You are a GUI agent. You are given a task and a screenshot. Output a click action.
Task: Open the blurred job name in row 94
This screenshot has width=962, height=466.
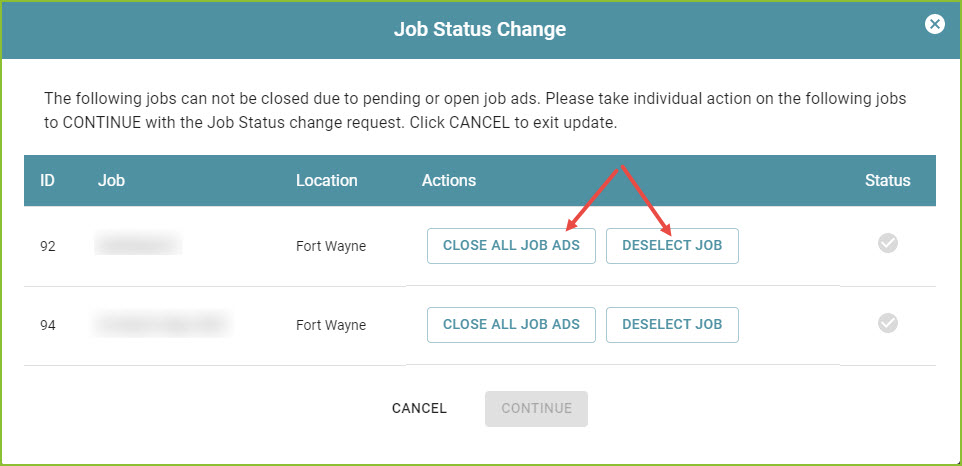[162, 324]
